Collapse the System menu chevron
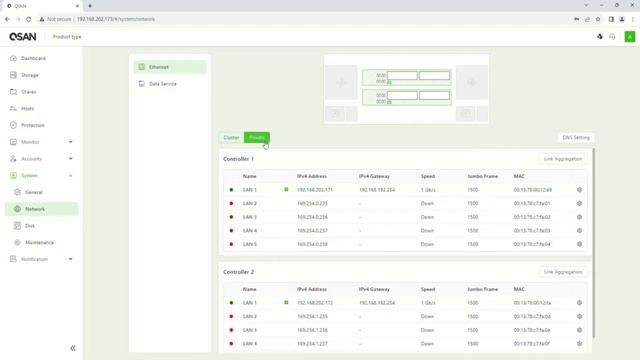Image resolution: width=640 pixels, height=360 pixels. [71, 176]
